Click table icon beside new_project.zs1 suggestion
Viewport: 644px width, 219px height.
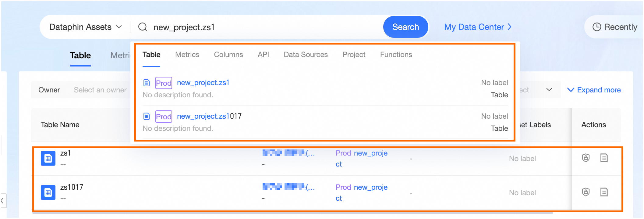[147, 83]
